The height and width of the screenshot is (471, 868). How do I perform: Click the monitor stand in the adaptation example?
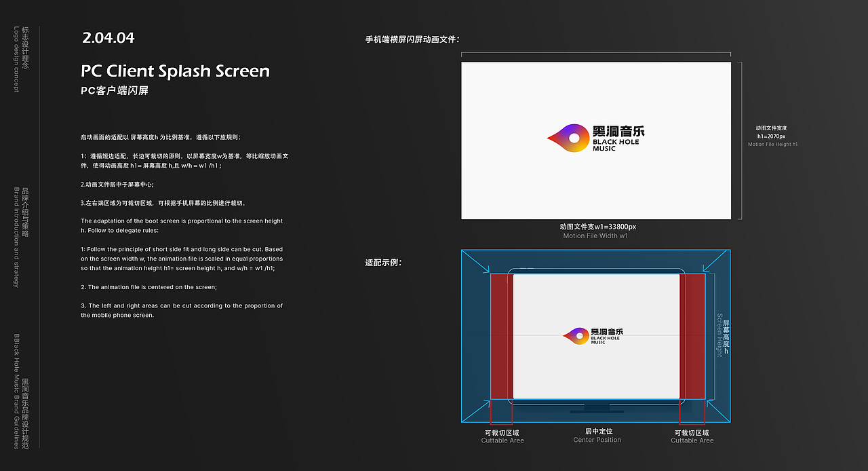[x=596, y=407]
